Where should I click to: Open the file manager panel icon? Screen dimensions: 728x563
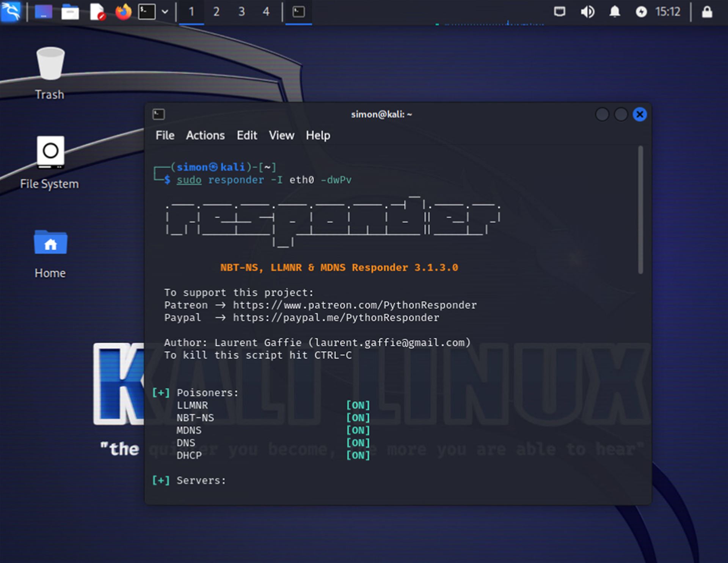pos(70,12)
